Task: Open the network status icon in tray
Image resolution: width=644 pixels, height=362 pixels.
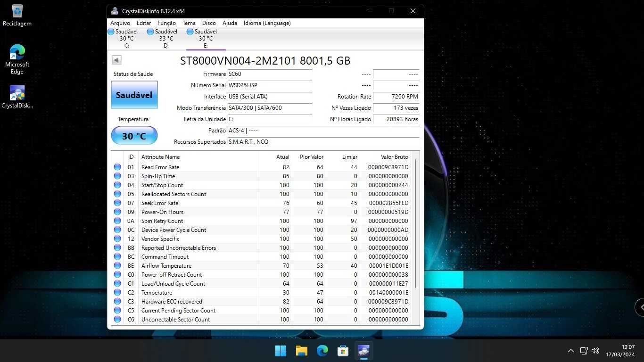Action: 584,351
